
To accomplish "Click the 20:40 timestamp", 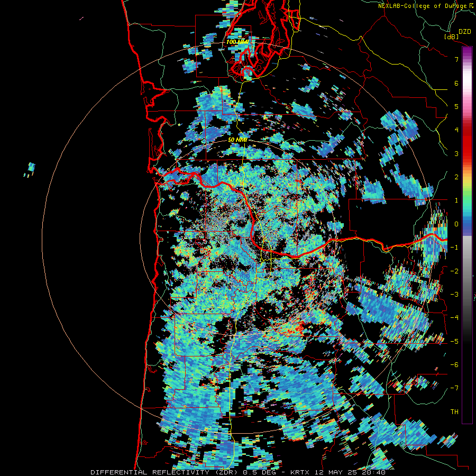I will (x=373, y=472).
